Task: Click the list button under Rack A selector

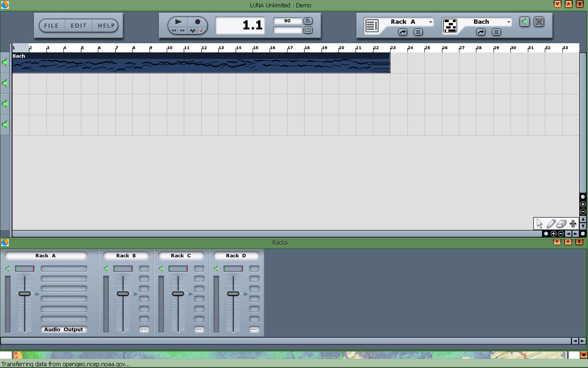Action: pyautogui.click(x=418, y=32)
